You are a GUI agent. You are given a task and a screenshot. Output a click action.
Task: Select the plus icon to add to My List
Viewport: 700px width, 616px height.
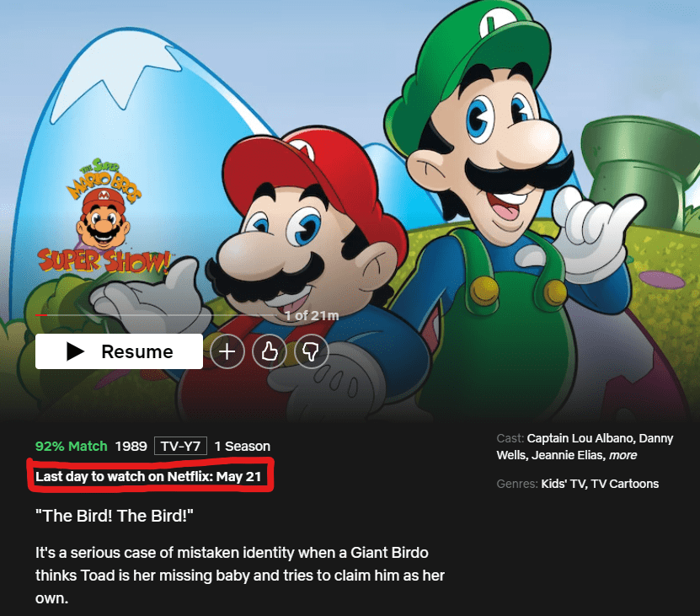[227, 351]
